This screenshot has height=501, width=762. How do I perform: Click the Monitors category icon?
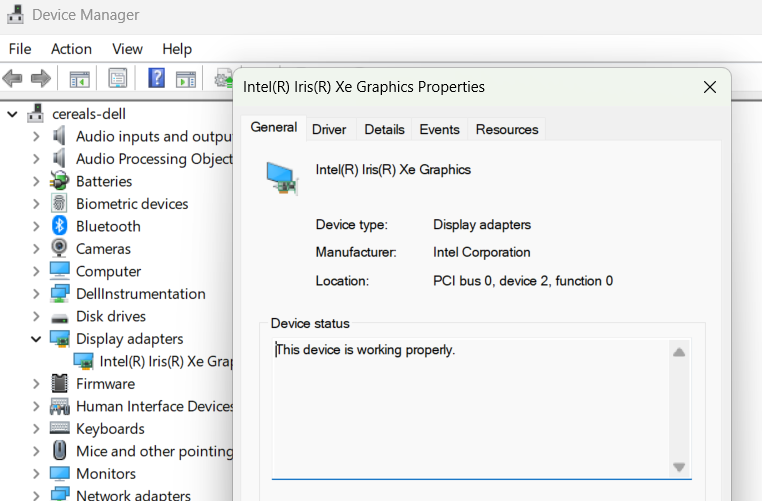59,473
